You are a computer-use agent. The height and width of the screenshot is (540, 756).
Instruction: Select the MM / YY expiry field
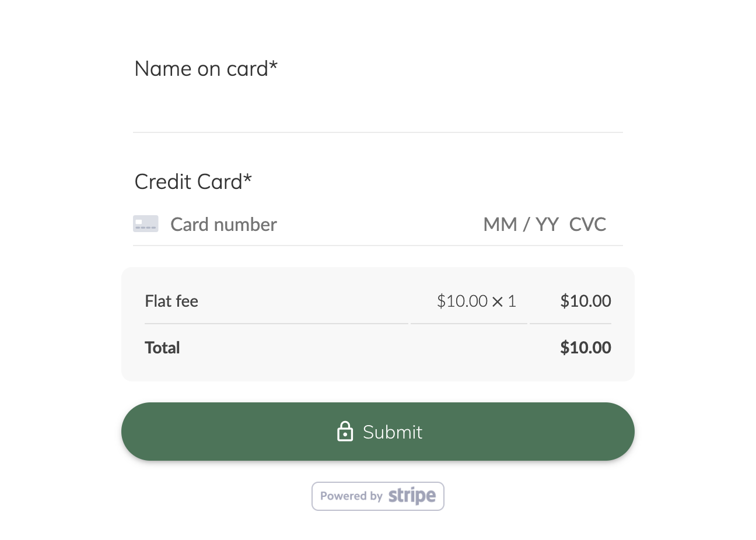point(520,224)
